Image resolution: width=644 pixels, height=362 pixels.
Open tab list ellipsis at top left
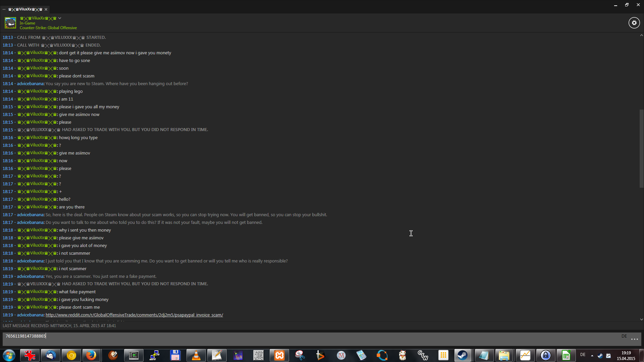pyautogui.click(x=4, y=9)
